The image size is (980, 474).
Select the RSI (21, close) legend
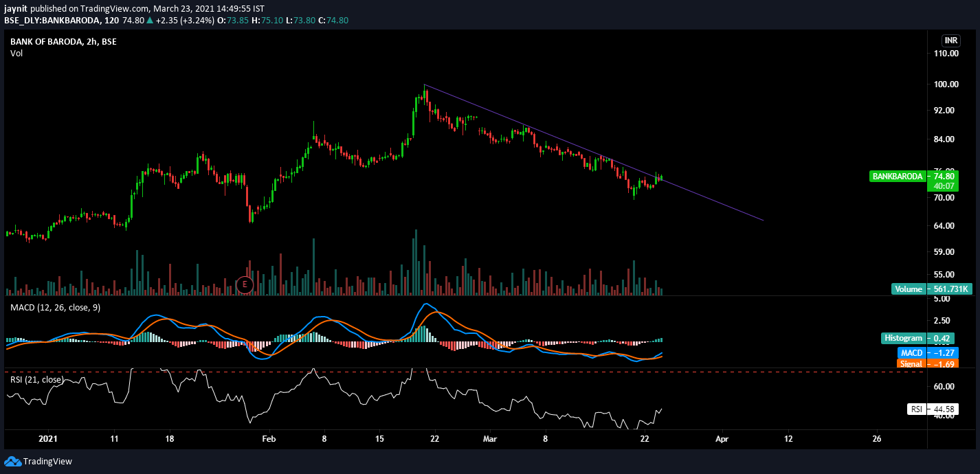coord(36,379)
